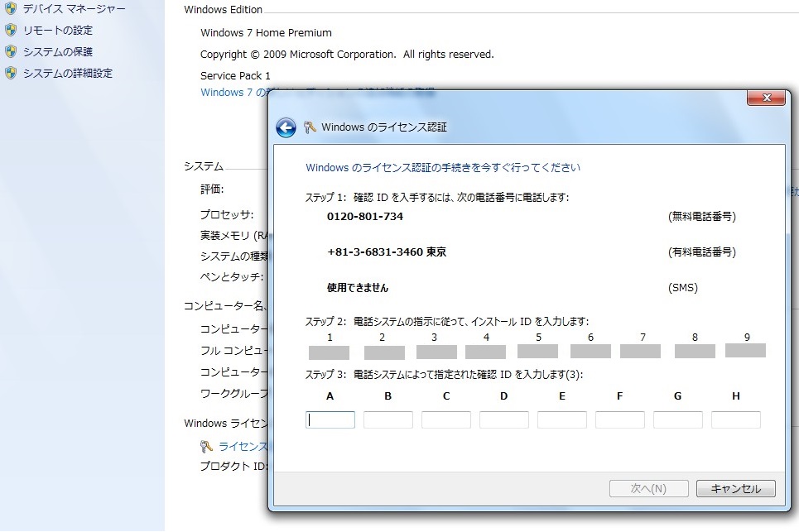Image resolution: width=799 pixels, height=532 pixels.
Task: Click the keys icon beside the dialog title
Action: tap(310, 127)
